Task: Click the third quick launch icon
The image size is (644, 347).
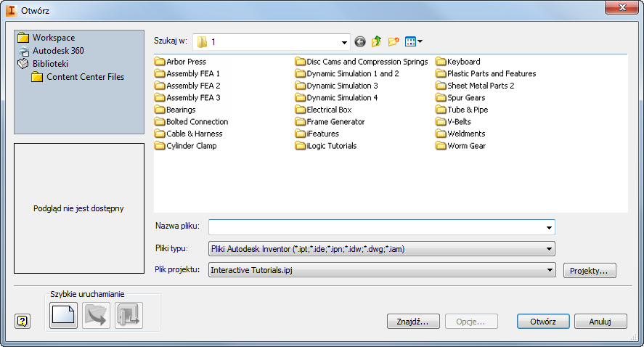Action: point(129,315)
